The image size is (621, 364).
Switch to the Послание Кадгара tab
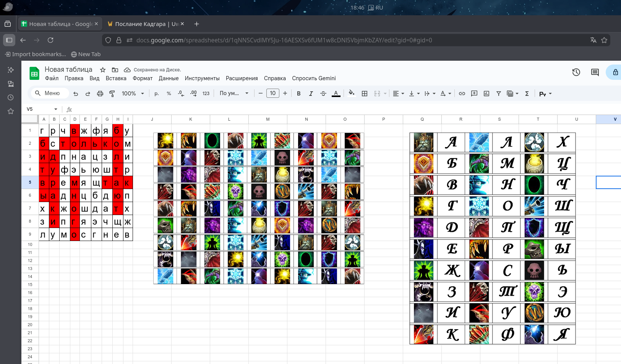coord(143,24)
